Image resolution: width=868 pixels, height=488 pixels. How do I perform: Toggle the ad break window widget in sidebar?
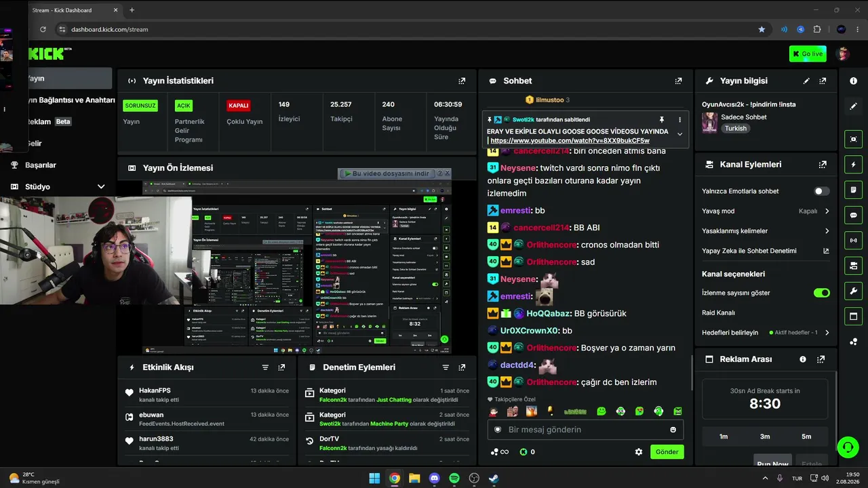tap(853, 317)
